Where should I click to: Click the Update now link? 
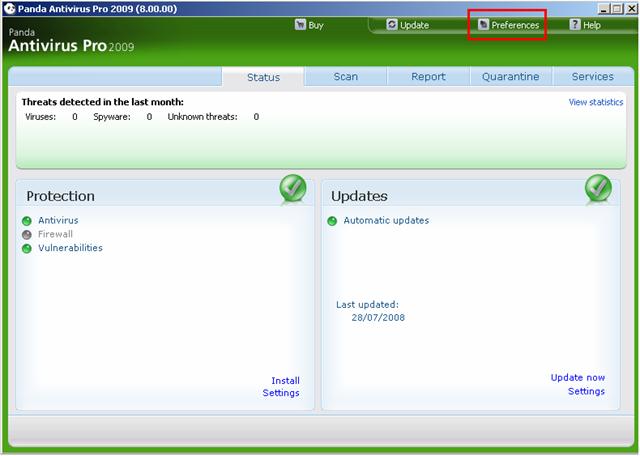pyautogui.click(x=577, y=378)
